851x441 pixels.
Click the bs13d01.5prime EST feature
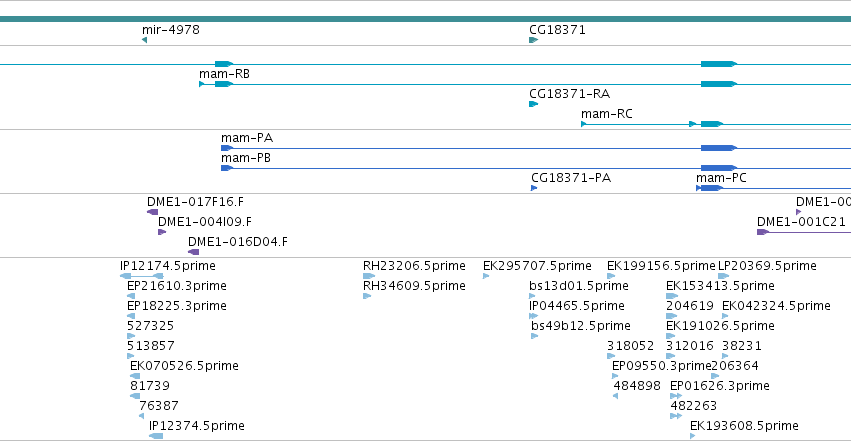point(532,296)
